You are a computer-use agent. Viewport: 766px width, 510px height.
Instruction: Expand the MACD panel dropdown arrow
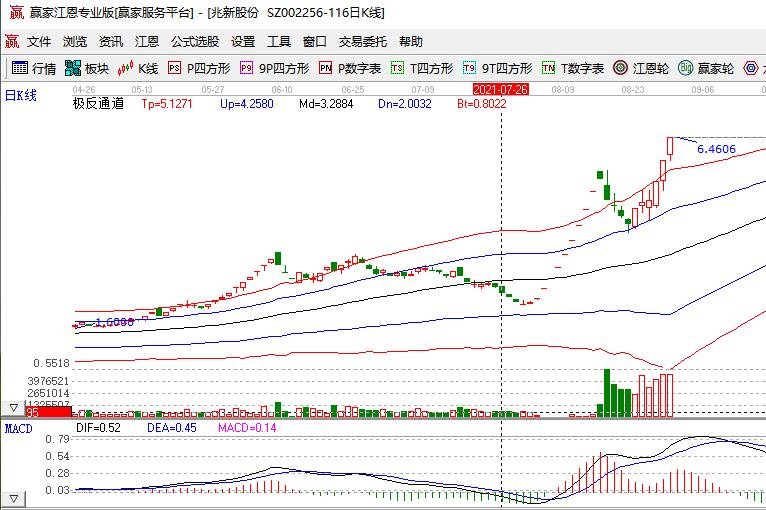[13, 499]
